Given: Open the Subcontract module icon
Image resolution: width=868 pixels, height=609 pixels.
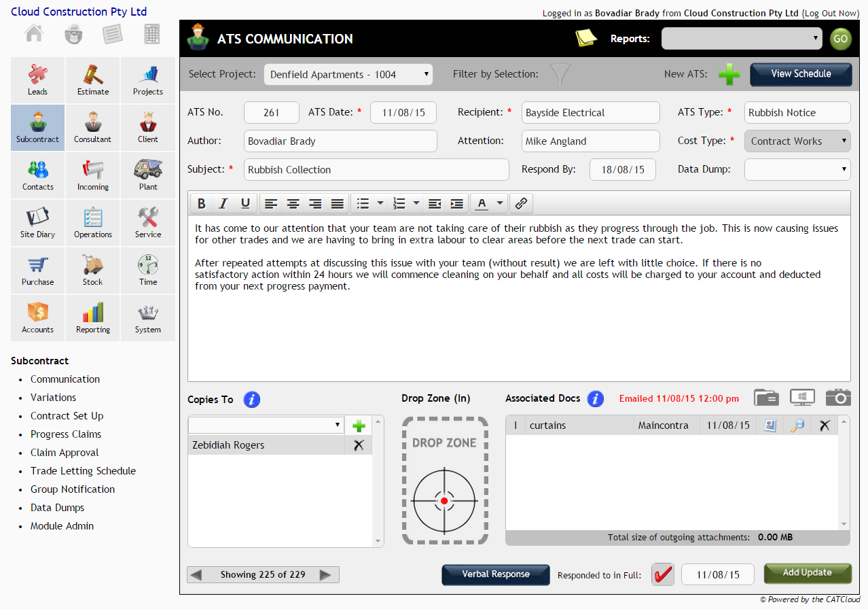Looking at the screenshot, I should (37, 127).
